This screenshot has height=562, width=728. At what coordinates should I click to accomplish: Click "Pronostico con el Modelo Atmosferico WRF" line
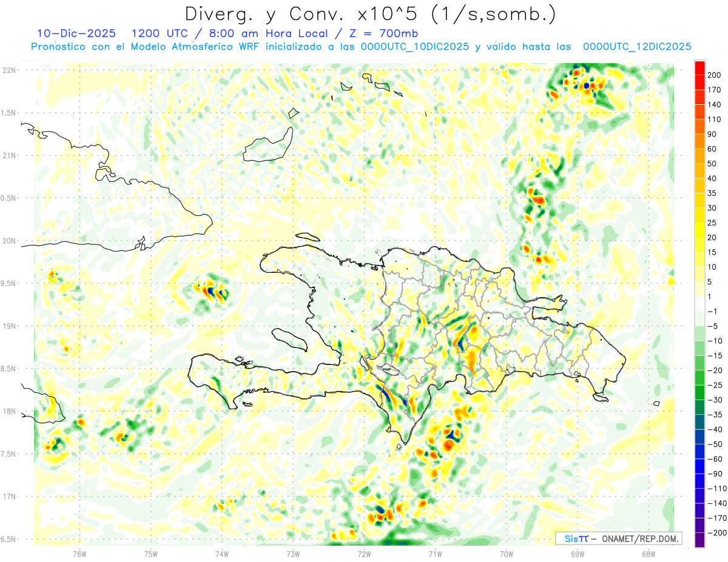click(146, 47)
